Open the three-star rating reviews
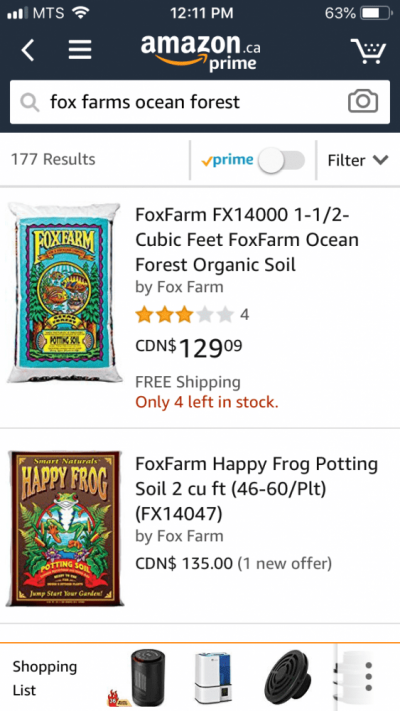400x711 pixels. (x=191, y=315)
